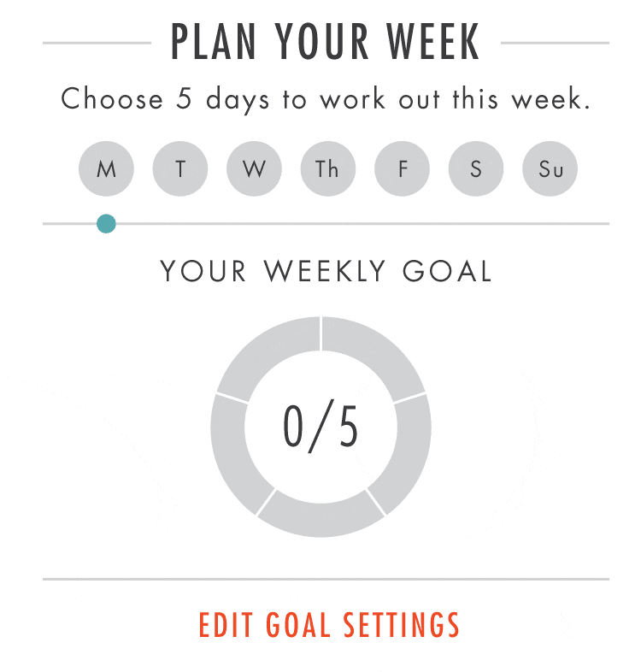
Task: Pick the F (Friday) day circle
Action: [x=402, y=168]
